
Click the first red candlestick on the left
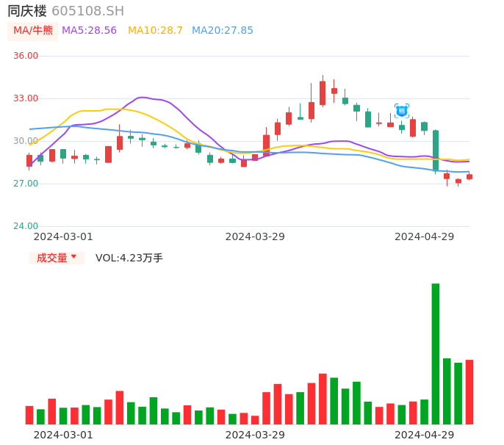tap(29, 160)
